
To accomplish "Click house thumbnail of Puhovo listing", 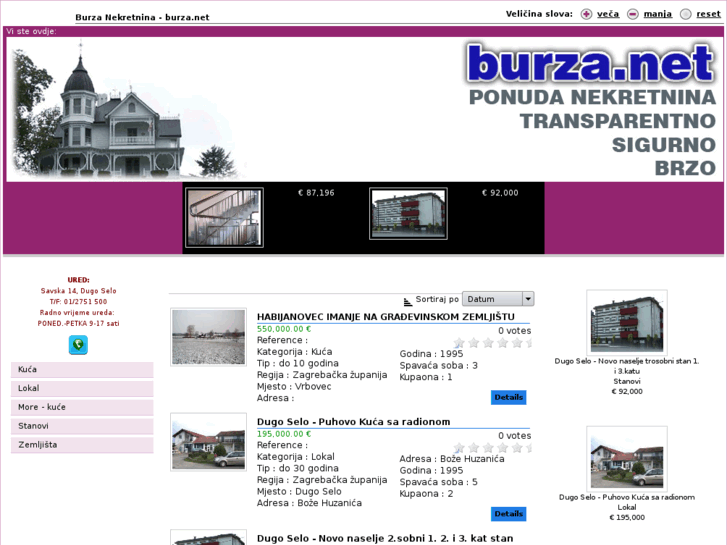I will pos(209,442).
